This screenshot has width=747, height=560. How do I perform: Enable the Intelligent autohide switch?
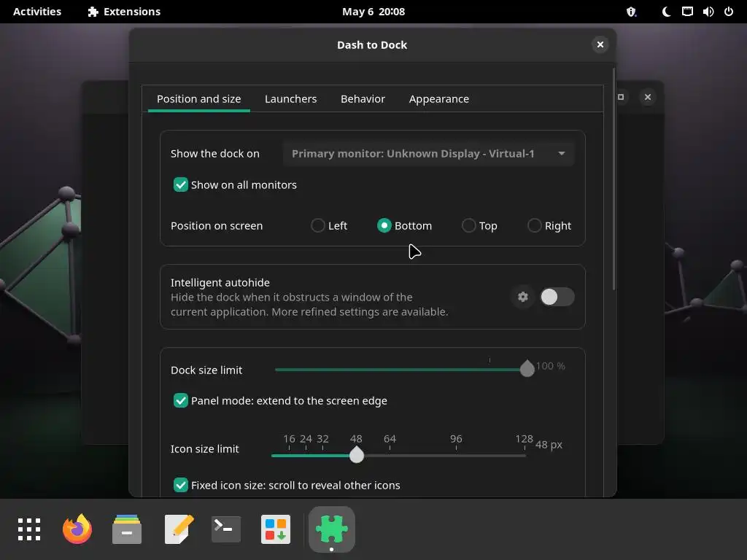(x=557, y=297)
